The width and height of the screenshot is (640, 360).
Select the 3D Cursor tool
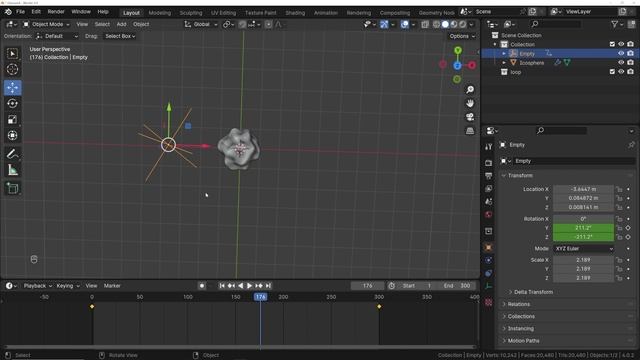click(x=12, y=69)
